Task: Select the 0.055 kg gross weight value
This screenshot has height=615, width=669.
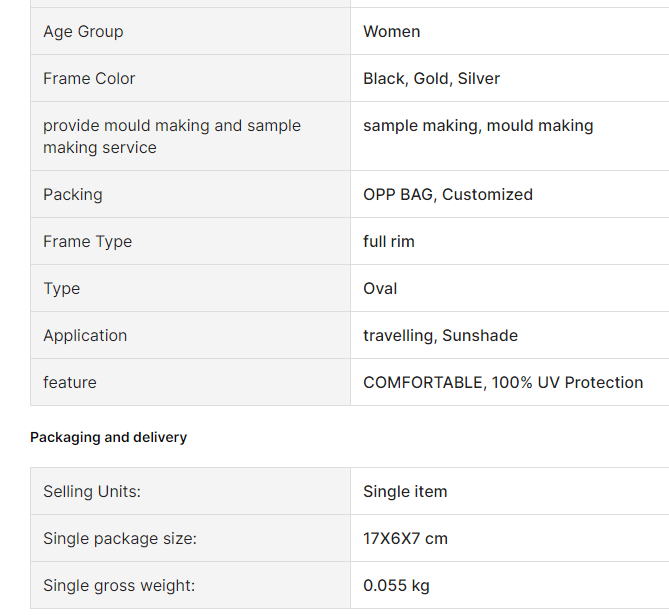Action: click(x=396, y=586)
